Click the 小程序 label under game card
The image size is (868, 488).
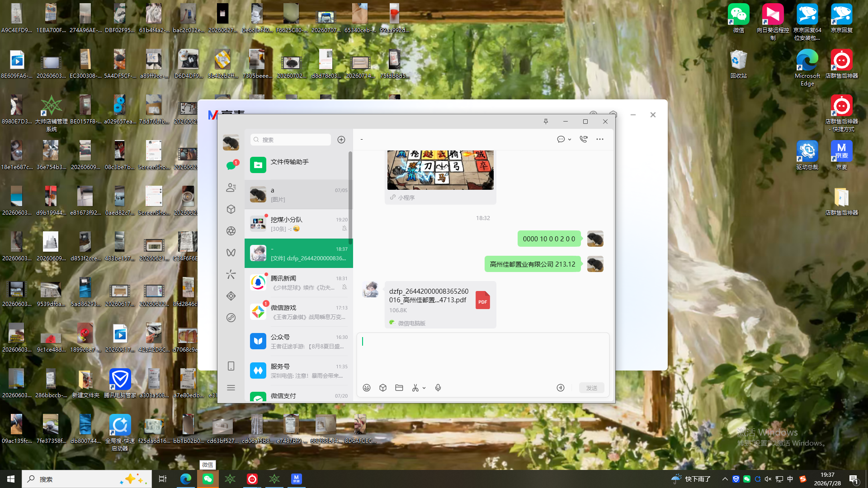[406, 197]
